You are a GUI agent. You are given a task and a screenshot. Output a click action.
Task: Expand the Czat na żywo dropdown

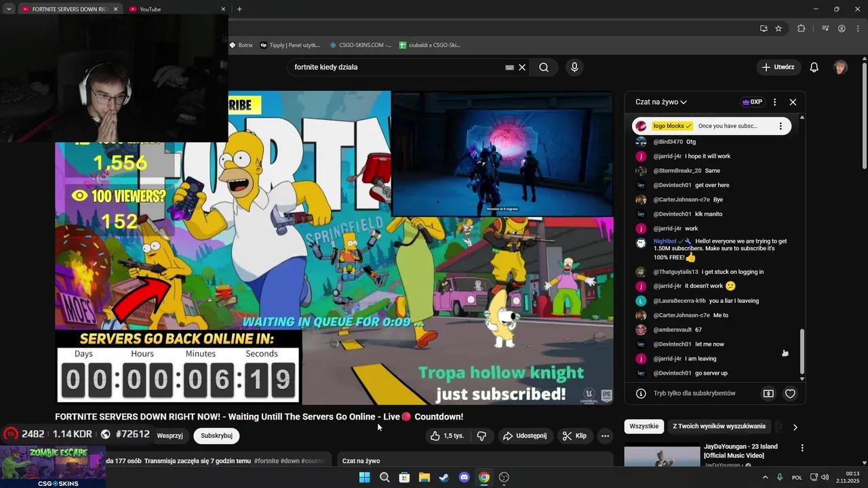pyautogui.click(x=661, y=102)
